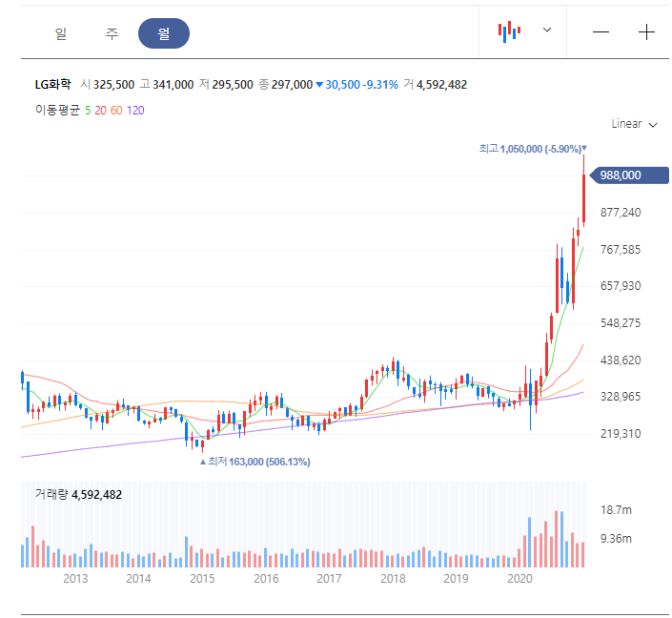The width and height of the screenshot is (672, 618).
Task: Open the Linear scale dropdown
Action: click(634, 124)
